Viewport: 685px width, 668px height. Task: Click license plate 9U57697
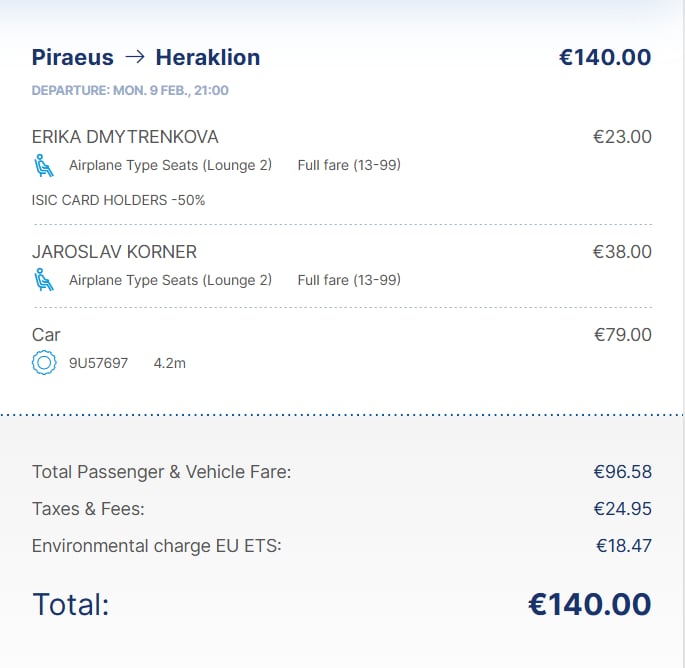pos(98,363)
